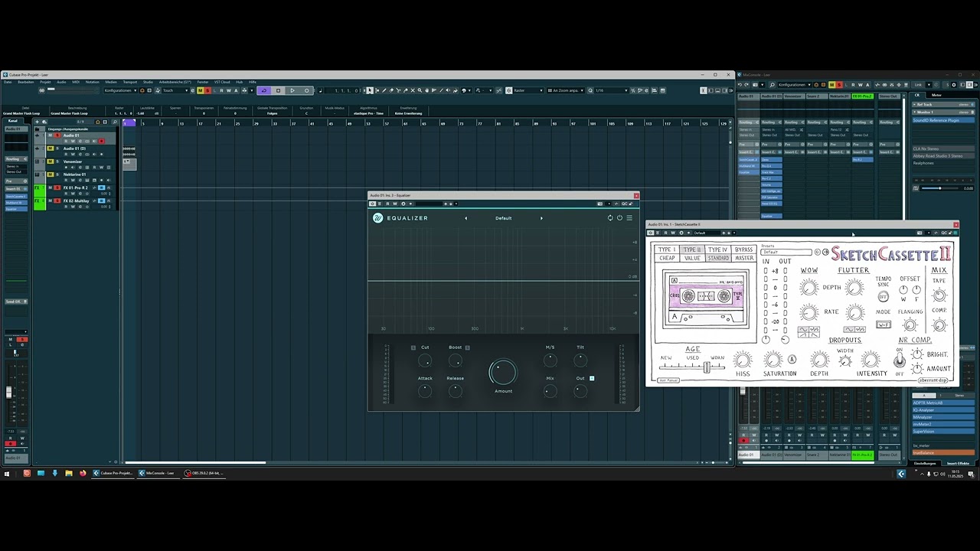The height and width of the screenshot is (551, 980).
Task: Select the Kanal inspector tab
Action: pyautogui.click(x=12, y=121)
